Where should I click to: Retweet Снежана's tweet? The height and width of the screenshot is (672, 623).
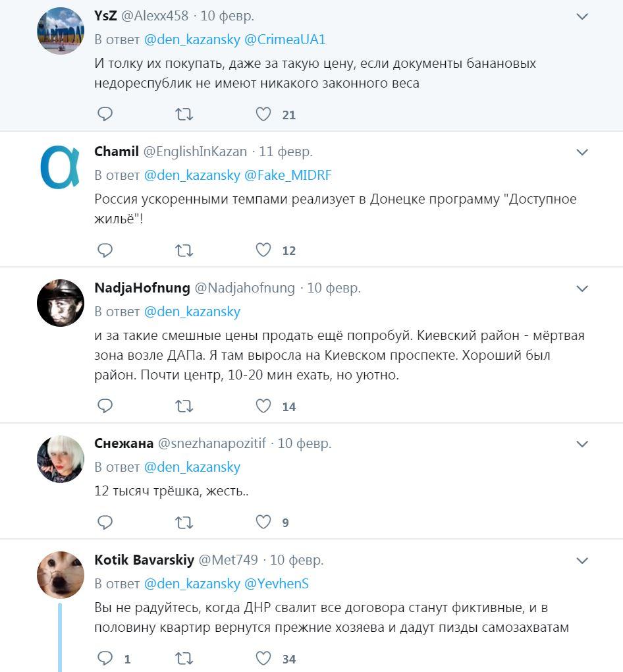point(184,522)
